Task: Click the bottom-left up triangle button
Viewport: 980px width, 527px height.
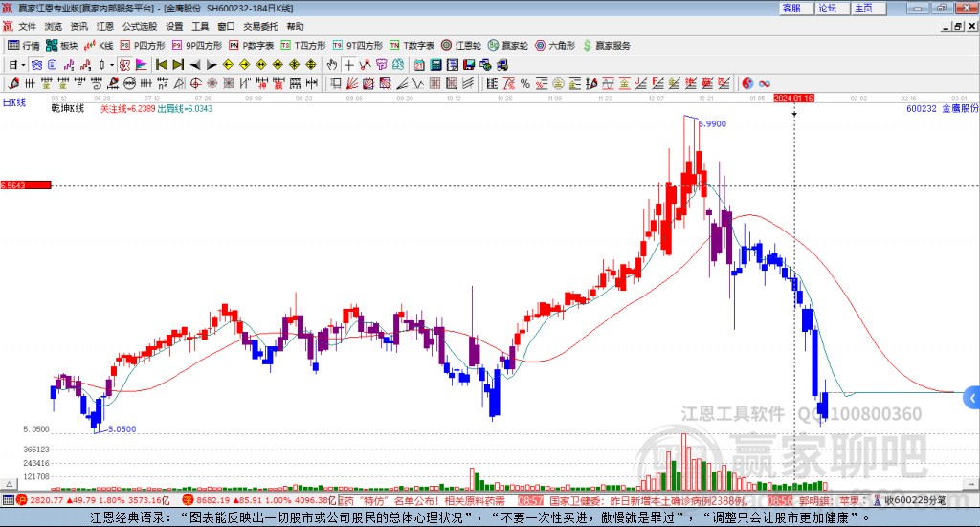Action: pos(9,484)
